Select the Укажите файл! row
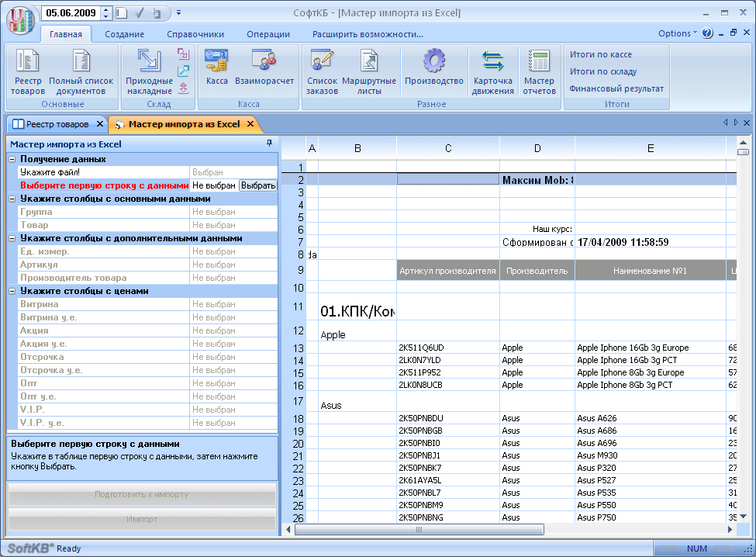 pos(147,172)
